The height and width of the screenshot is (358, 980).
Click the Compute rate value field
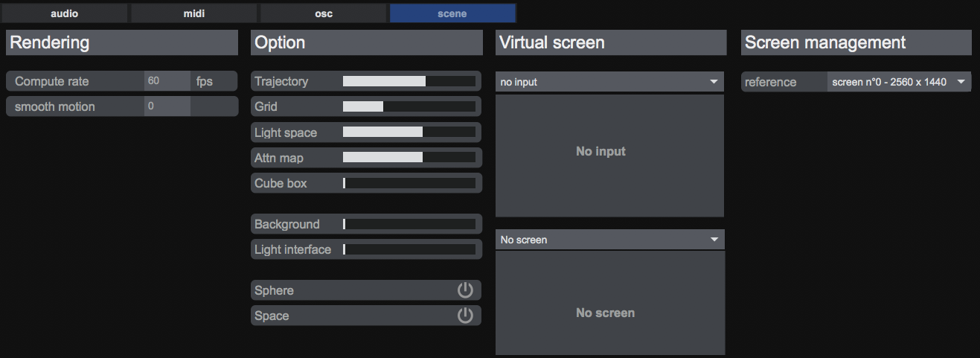[167, 81]
